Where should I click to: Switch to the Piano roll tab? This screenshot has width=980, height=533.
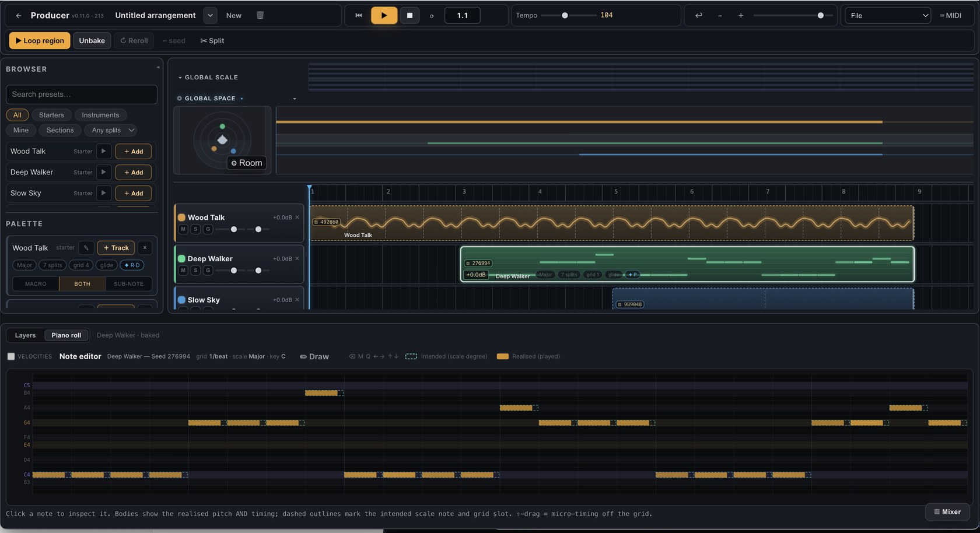[x=66, y=335]
